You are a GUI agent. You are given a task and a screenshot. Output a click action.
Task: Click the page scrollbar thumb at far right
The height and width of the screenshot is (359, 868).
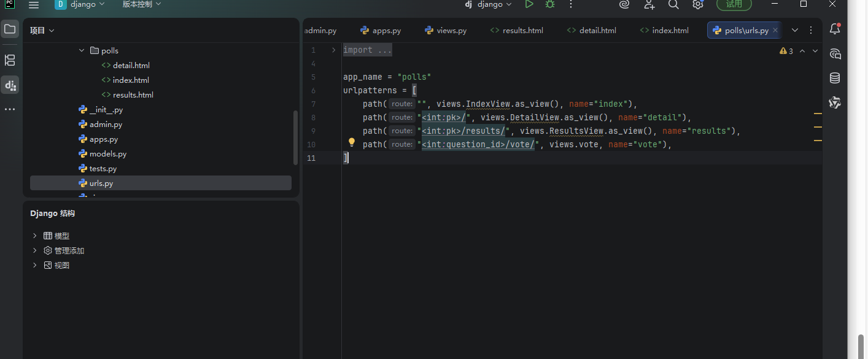pyautogui.click(x=861, y=346)
